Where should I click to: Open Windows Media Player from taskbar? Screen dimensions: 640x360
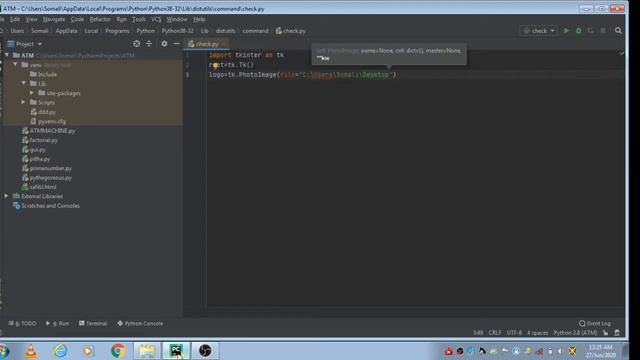click(x=88, y=351)
